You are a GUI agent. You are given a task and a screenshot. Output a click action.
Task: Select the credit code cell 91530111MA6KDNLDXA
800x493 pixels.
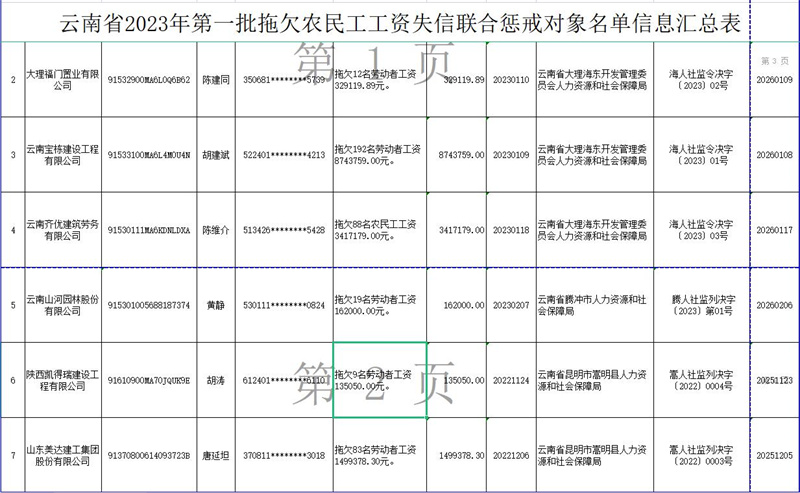pyautogui.click(x=144, y=229)
